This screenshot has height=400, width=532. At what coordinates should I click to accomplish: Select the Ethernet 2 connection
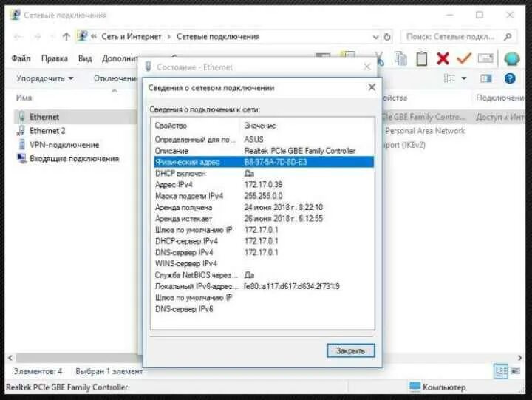pyautogui.click(x=47, y=131)
